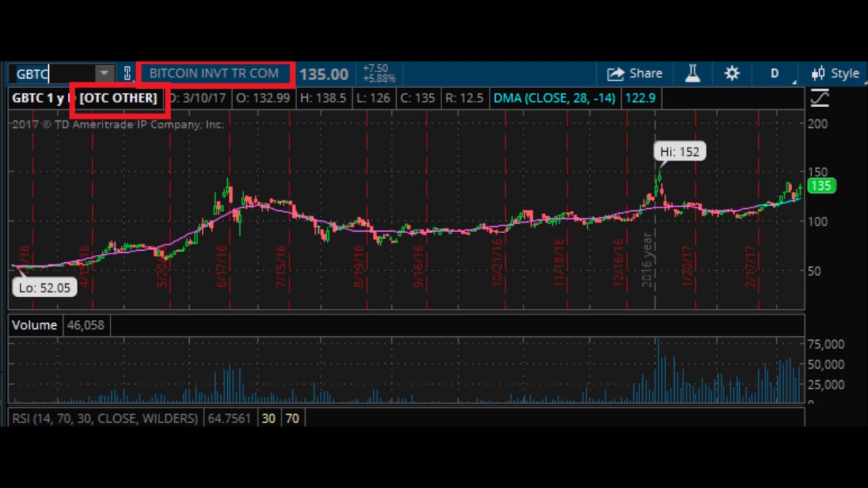
Task: Click the volume value 46,058
Action: tap(86, 325)
